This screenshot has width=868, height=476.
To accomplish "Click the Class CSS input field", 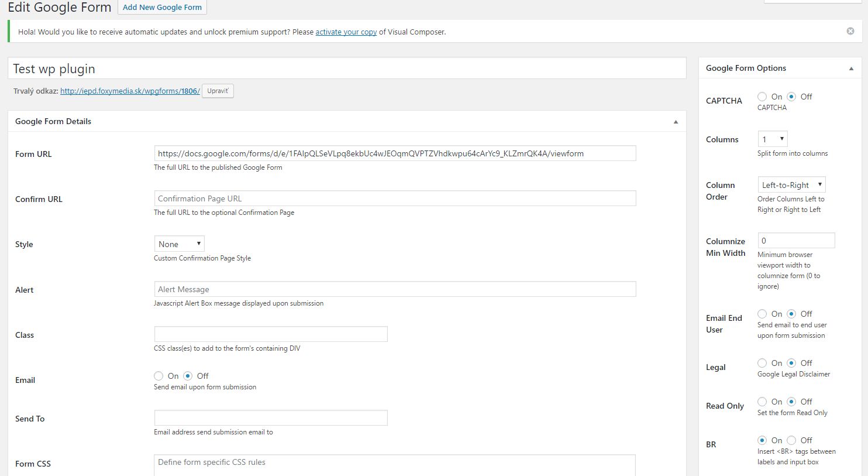I will 271,334.
